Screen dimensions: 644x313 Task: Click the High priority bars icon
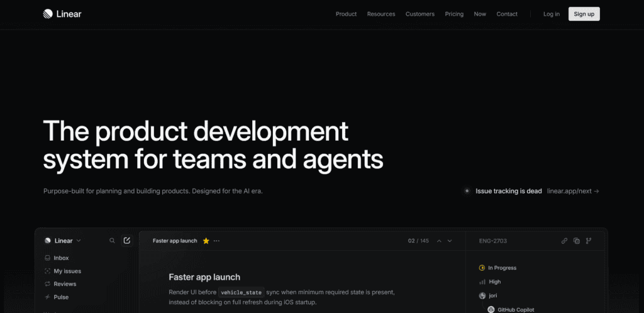tap(482, 282)
